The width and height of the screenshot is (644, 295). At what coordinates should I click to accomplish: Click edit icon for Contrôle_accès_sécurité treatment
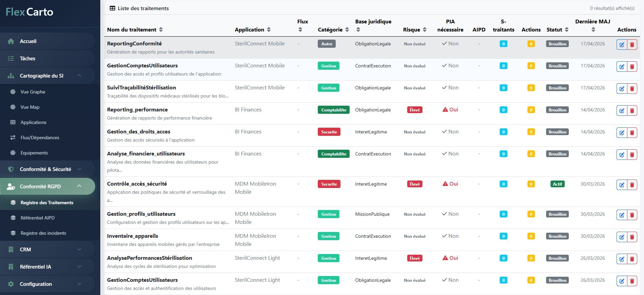[x=622, y=185]
